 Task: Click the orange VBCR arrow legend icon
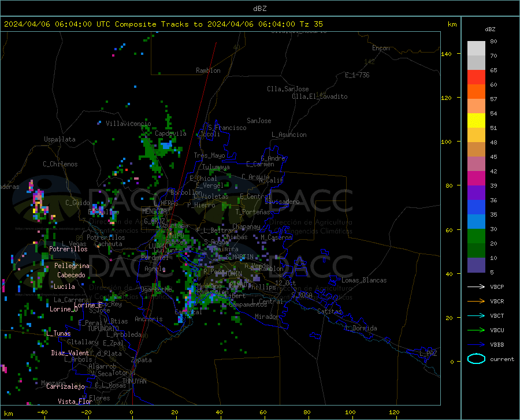click(476, 302)
